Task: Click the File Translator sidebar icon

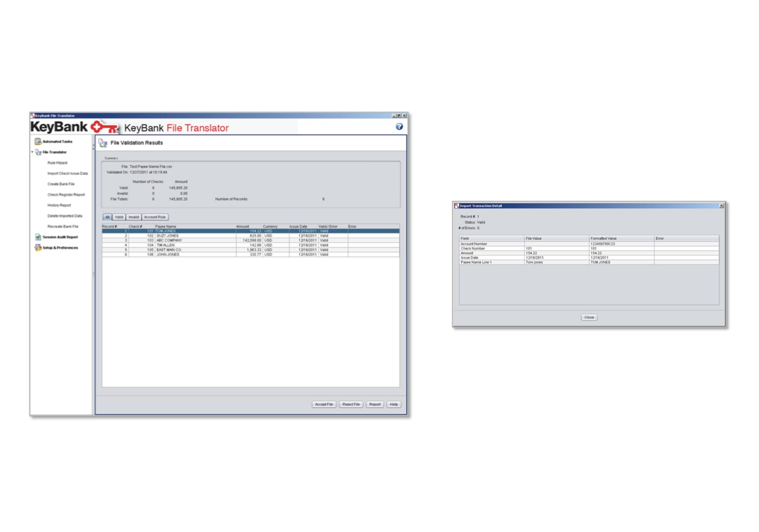Action: (x=38, y=152)
